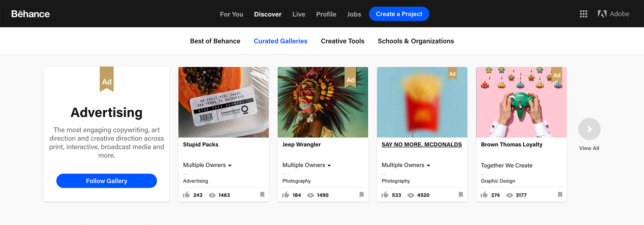The height and width of the screenshot is (225, 644).
Task: Bookmark the Jeep Wrangler project
Action: (362, 195)
